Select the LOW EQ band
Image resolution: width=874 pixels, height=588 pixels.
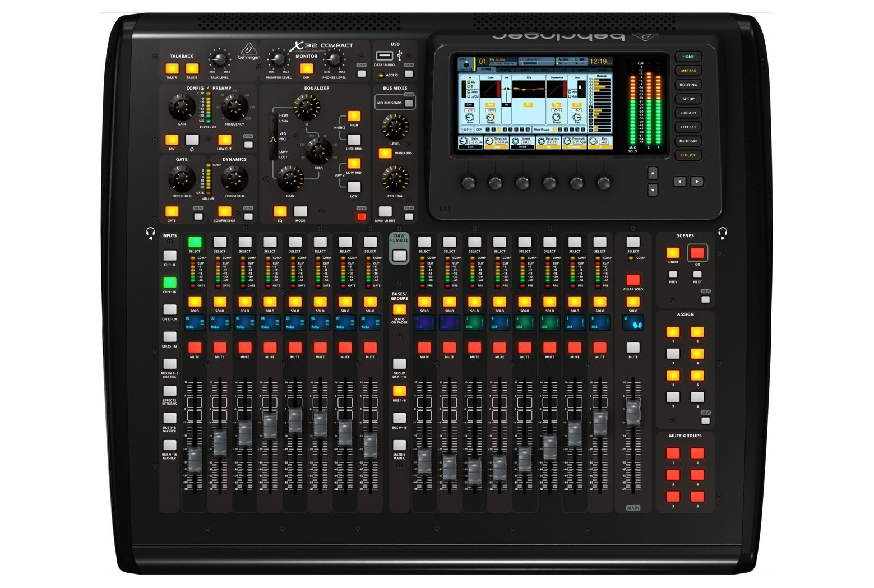(x=354, y=187)
